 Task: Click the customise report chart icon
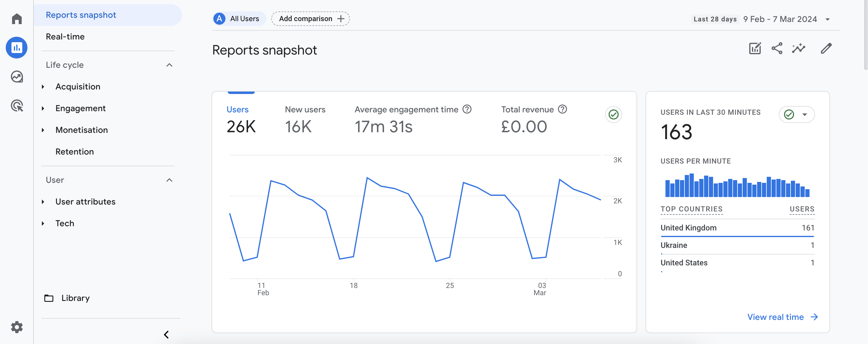coord(755,48)
